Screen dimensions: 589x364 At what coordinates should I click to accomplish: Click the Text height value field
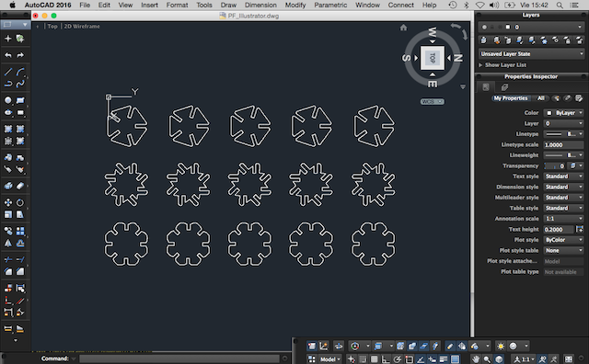click(x=559, y=229)
